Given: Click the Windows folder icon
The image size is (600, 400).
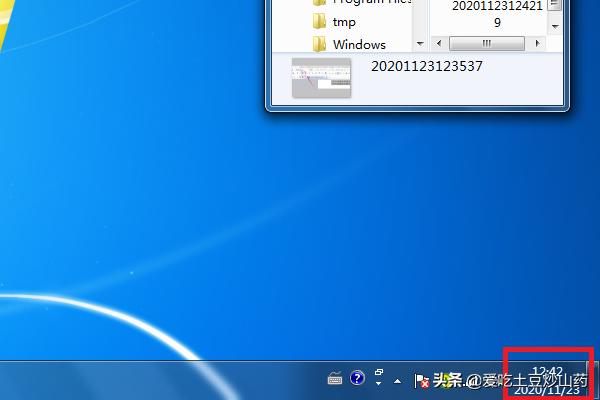Looking at the screenshot, I should point(319,44).
